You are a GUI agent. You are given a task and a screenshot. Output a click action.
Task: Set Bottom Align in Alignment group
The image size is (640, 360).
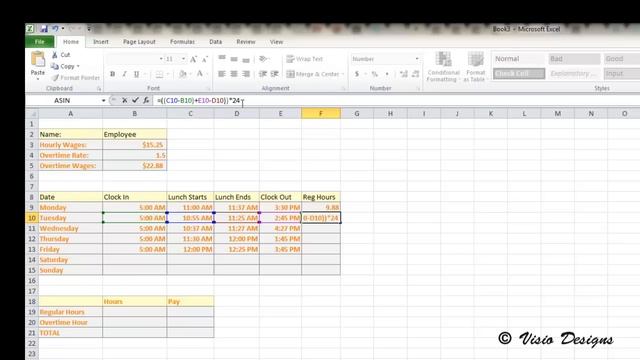(246, 60)
